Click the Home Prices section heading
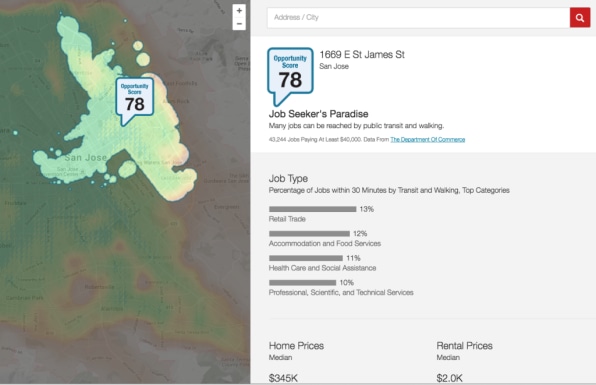The width and height of the screenshot is (596, 385). point(296,345)
